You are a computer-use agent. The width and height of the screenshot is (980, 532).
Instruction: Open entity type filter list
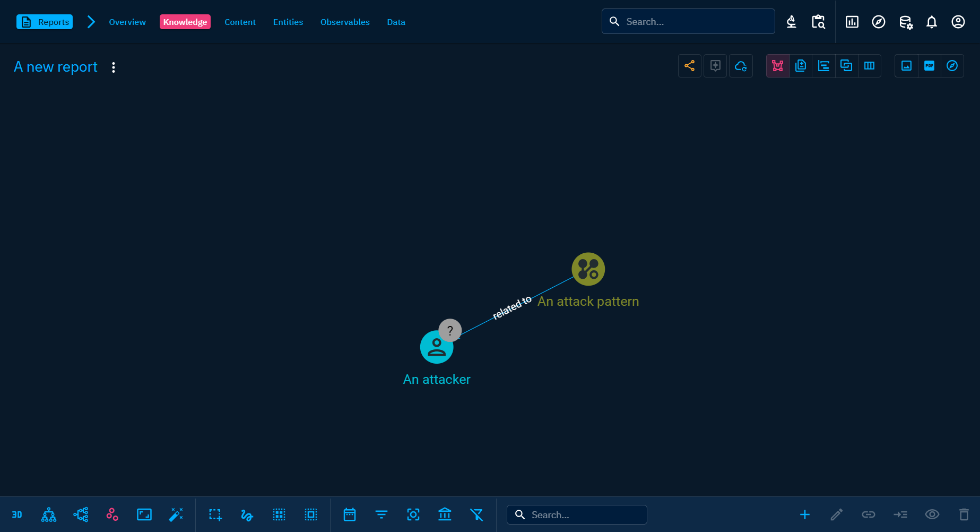click(381, 514)
